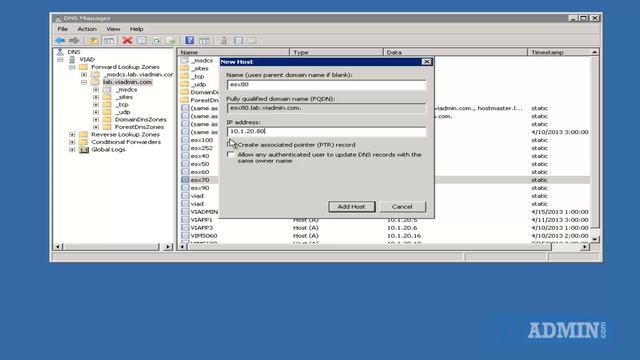Viewport: 640px width, 360px height.
Task: Sort by the Name column header
Action: (x=233, y=52)
